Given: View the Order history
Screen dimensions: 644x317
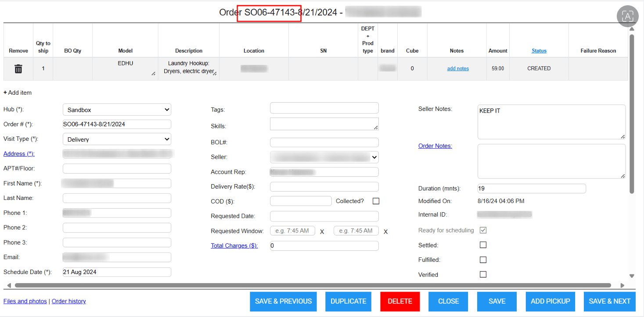Looking at the screenshot, I should click(68, 301).
